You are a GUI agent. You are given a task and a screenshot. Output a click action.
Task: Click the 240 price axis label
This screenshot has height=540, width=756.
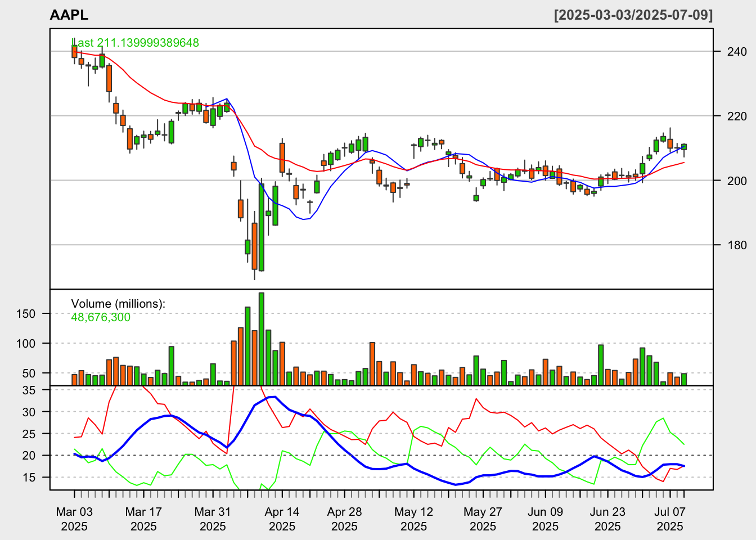pyautogui.click(x=737, y=52)
